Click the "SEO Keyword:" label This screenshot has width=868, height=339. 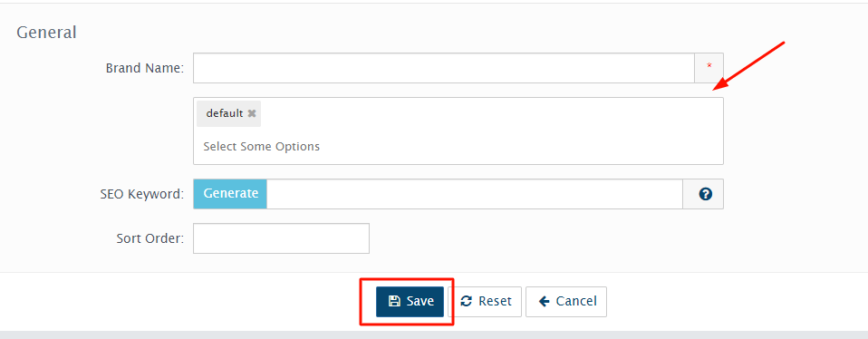coord(142,194)
